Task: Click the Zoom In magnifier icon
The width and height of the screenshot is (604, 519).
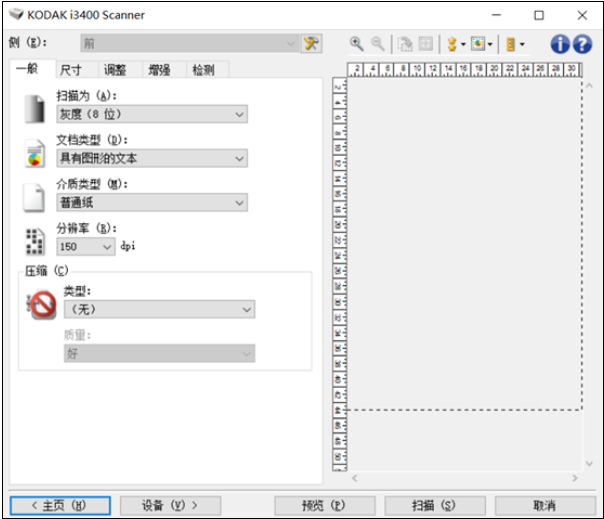Action: pyautogui.click(x=356, y=44)
